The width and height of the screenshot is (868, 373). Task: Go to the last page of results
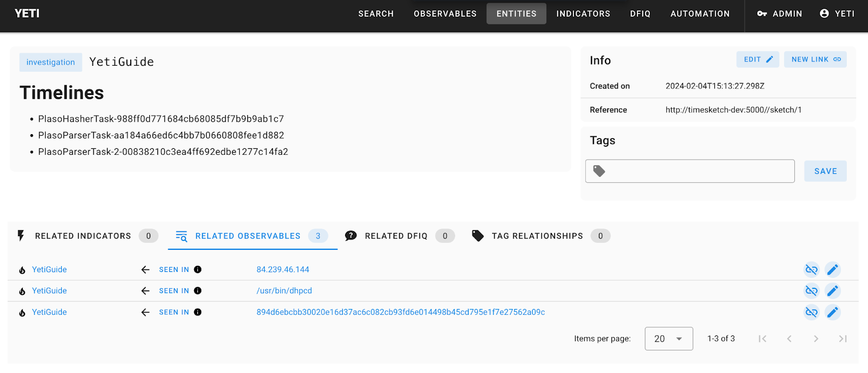coord(843,339)
